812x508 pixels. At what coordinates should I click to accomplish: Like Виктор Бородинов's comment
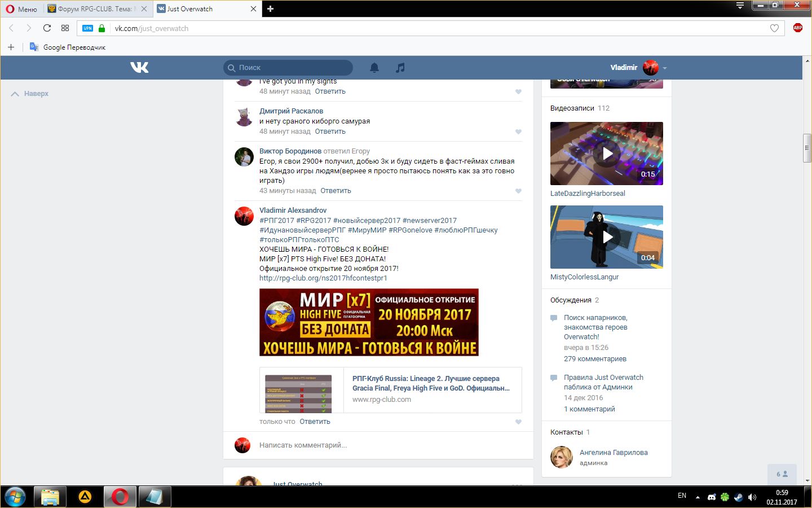point(518,191)
